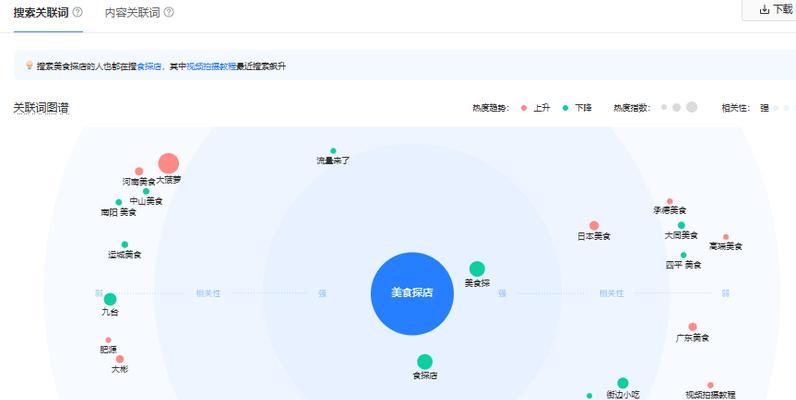
Task: Click the 相关性 legend label in header
Action: point(736,108)
